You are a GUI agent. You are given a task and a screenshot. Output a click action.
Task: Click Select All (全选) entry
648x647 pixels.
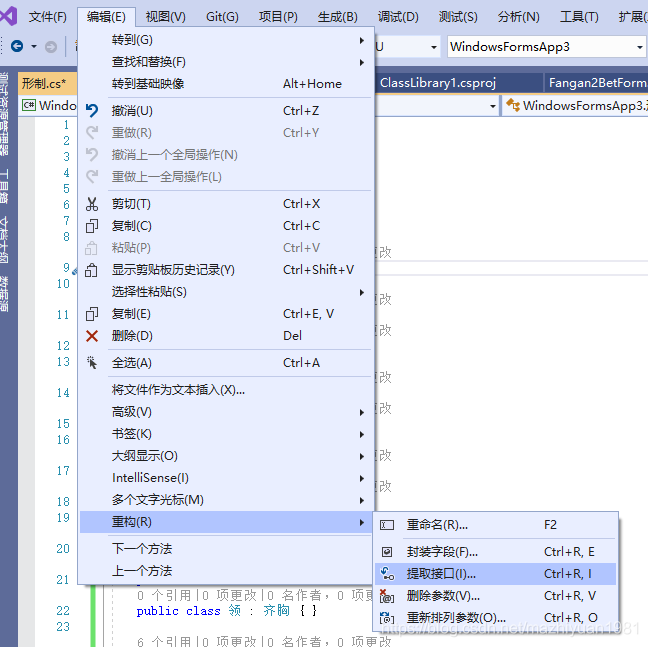coord(132,363)
